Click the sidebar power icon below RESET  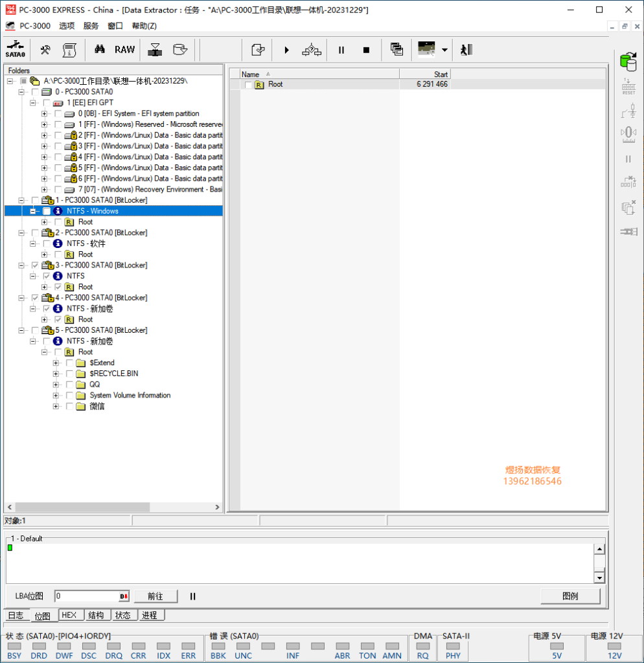tap(628, 111)
